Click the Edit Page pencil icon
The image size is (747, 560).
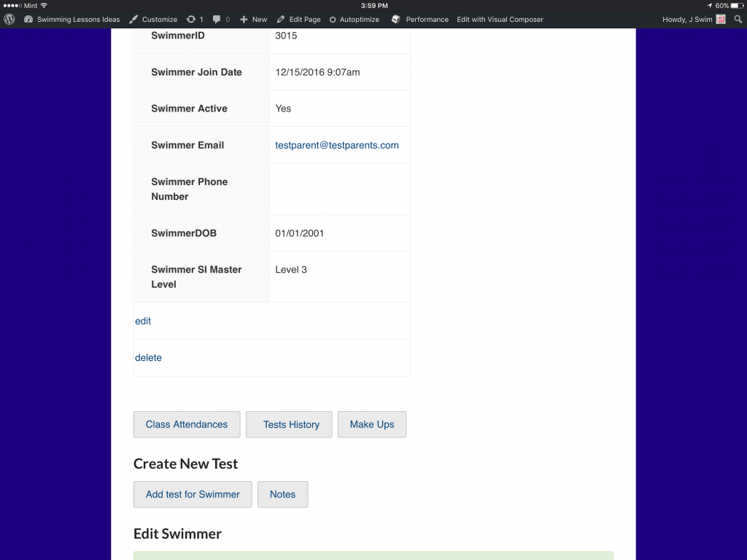point(281,20)
